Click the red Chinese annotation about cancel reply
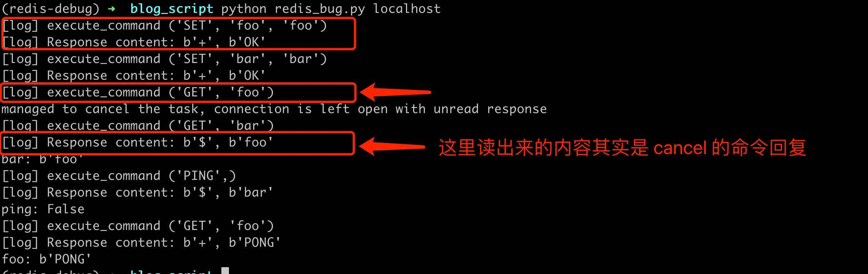Screen dimensions: 868x274 pos(622,148)
